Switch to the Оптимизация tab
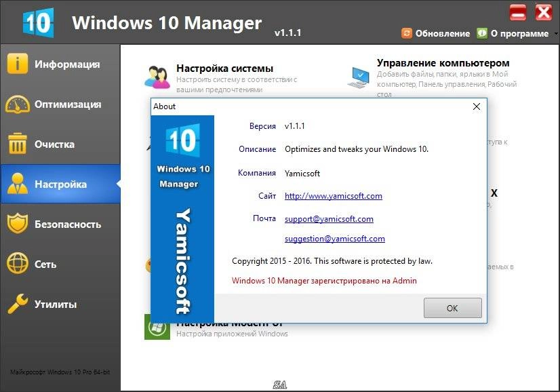Viewport: 560px width, 392px height. (60, 104)
